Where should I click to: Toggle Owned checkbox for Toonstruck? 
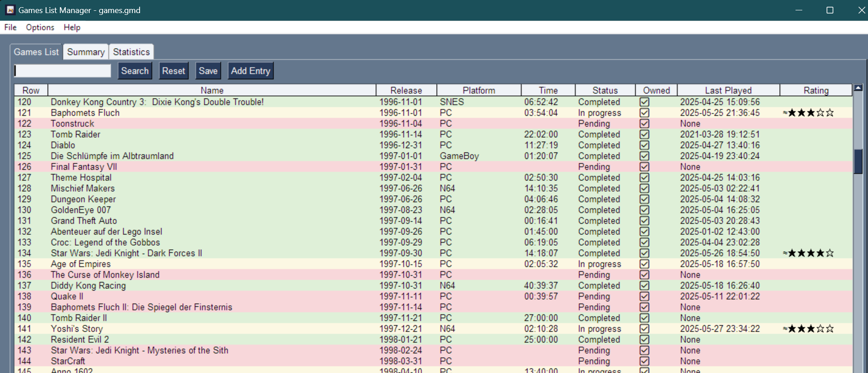point(644,124)
